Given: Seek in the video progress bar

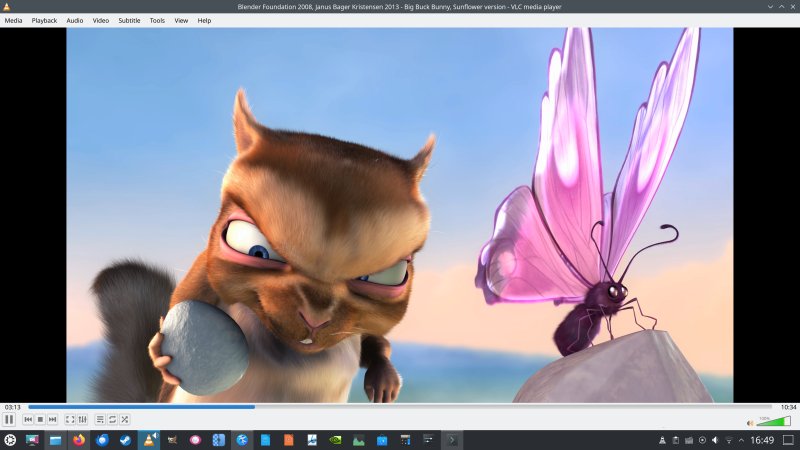Looking at the screenshot, I should [400, 407].
